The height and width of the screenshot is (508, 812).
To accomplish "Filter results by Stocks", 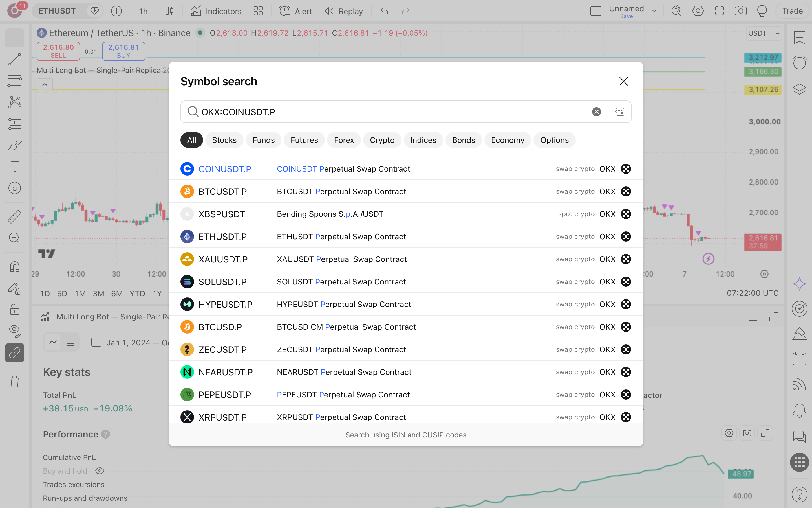I will 224,140.
